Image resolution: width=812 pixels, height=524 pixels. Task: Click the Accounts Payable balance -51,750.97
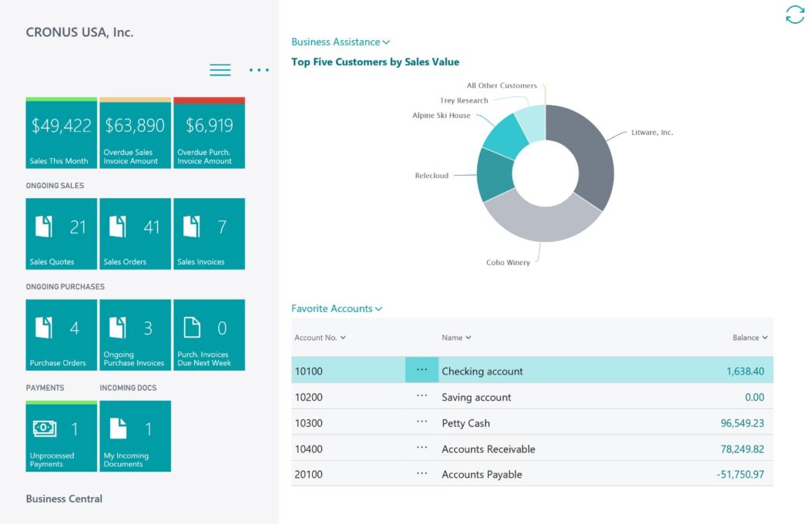[x=740, y=474]
